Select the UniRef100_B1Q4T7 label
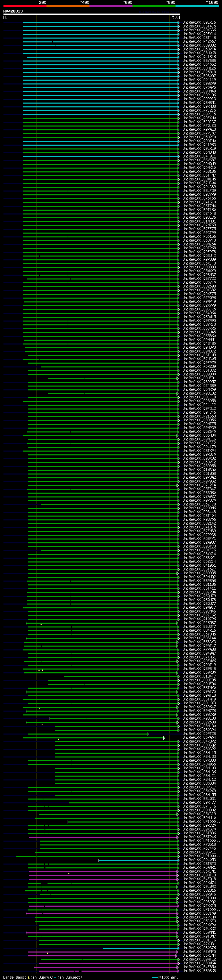The image size is (222, 980). 199,677
